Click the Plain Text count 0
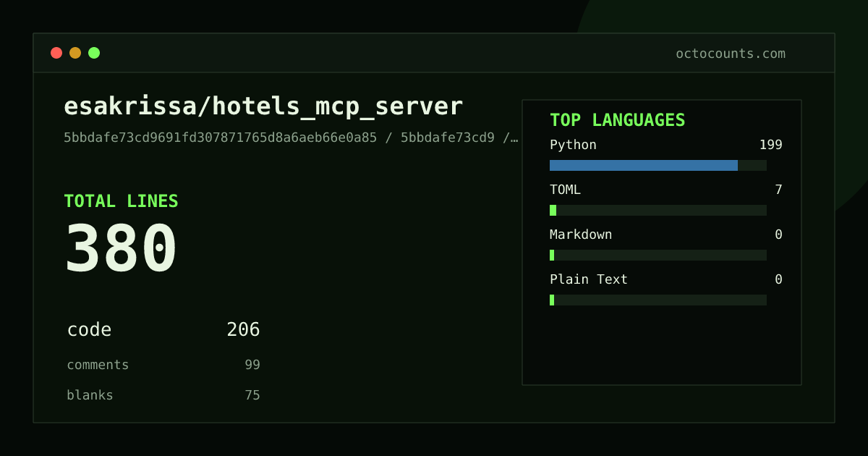This screenshot has height=456, width=868. pos(778,279)
